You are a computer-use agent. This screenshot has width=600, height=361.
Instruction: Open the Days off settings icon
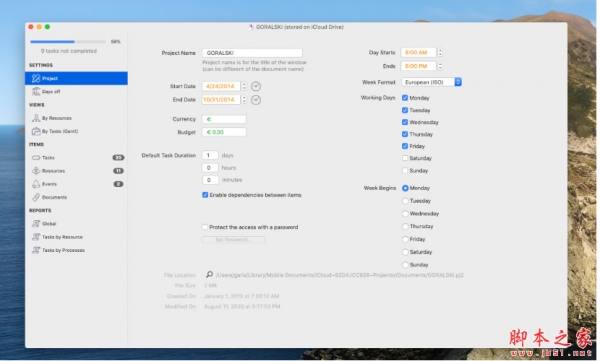36,91
